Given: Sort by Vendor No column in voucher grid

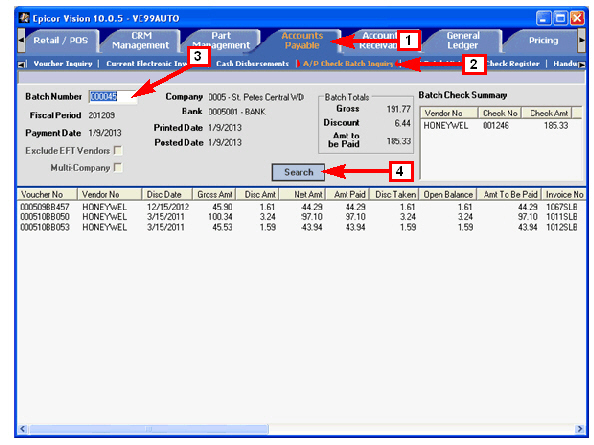Looking at the screenshot, I should click(109, 194).
